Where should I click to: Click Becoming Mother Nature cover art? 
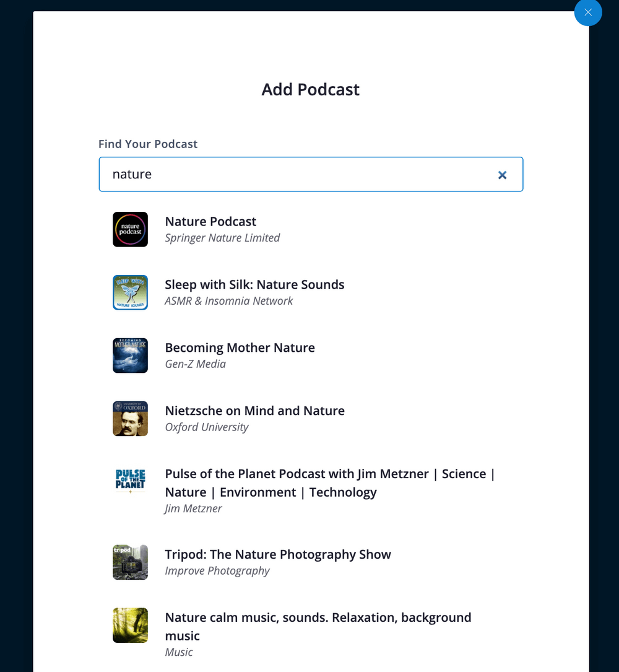click(x=130, y=356)
